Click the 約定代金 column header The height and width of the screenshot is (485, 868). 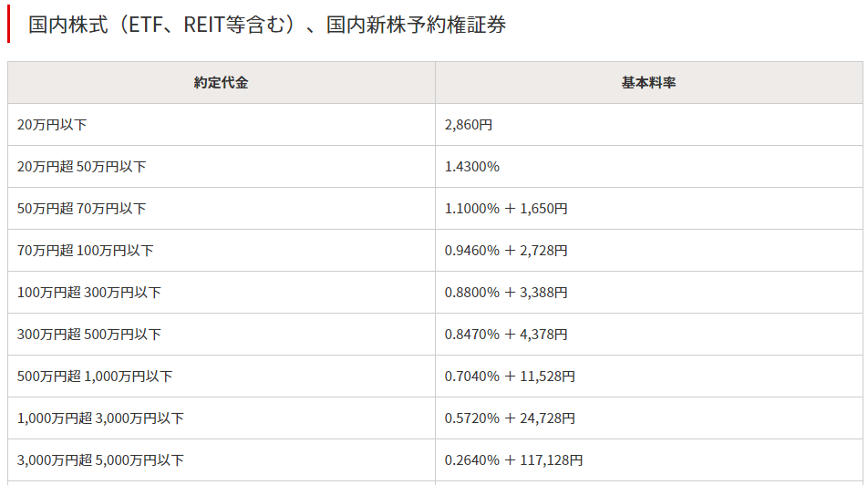tap(222, 82)
